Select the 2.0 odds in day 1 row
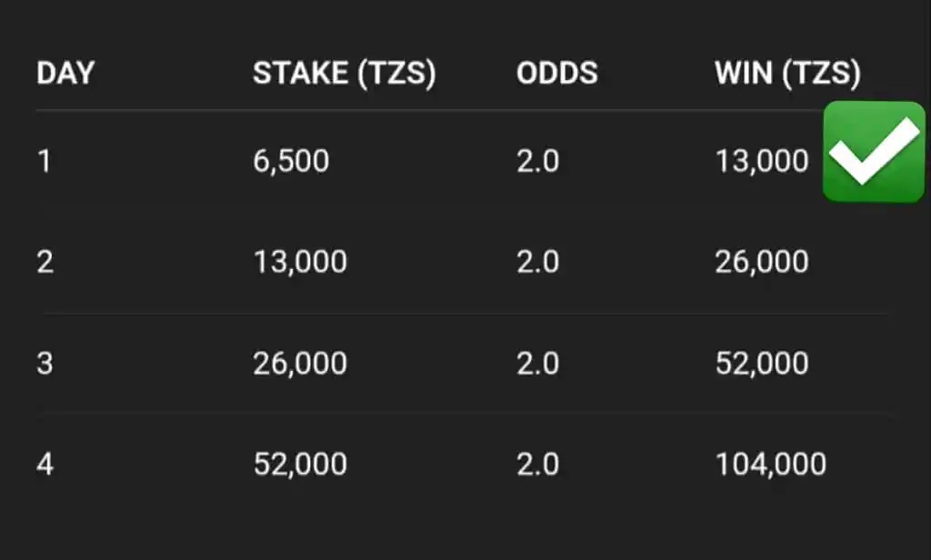Image resolution: width=931 pixels, height=560 pixels. pyautogui.click(x=538, y=161)
